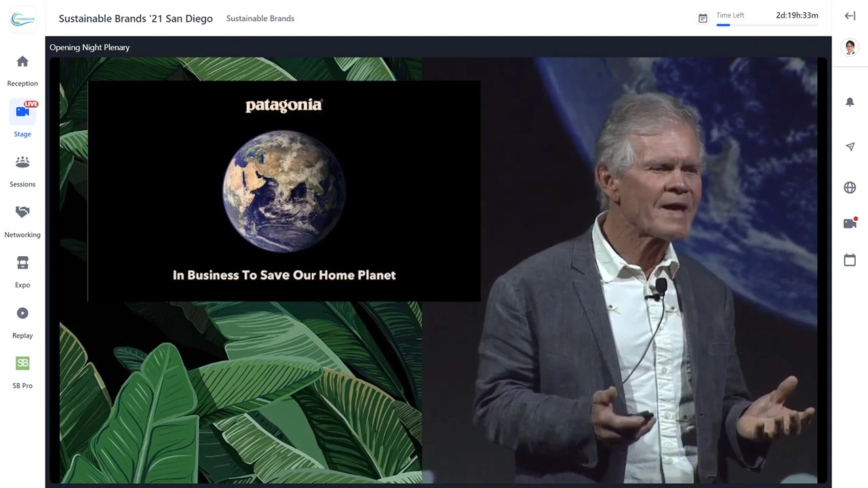This screenshot has height=488, width=868.
Task: Open the calendar icon in the right sidebar
Action: point(850,260)
